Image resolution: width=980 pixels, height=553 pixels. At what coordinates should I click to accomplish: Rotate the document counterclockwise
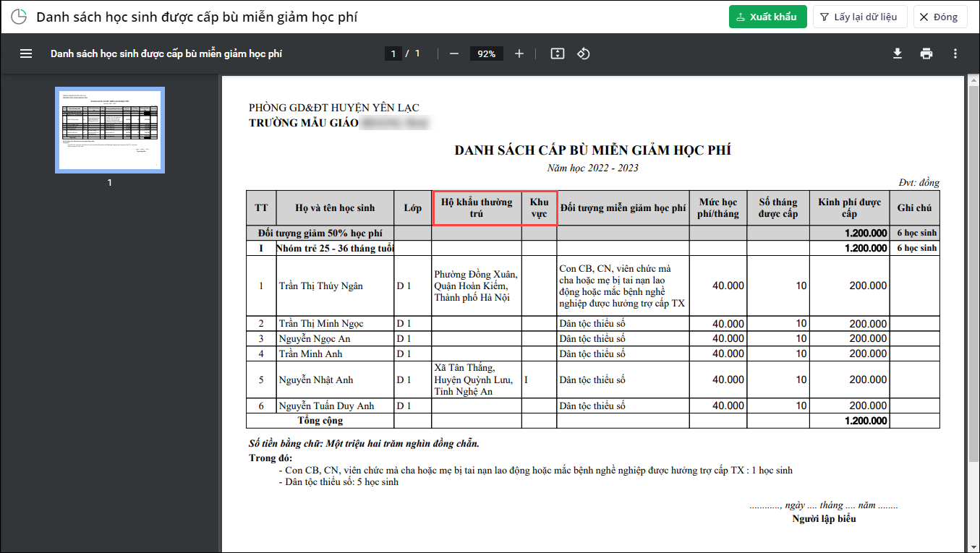[x=584, y=53]
